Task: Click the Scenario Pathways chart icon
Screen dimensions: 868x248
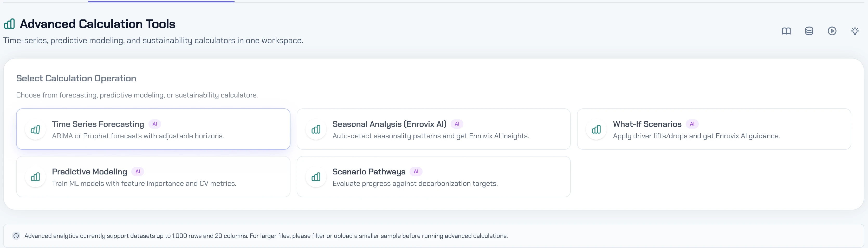Action: point(316,177)
